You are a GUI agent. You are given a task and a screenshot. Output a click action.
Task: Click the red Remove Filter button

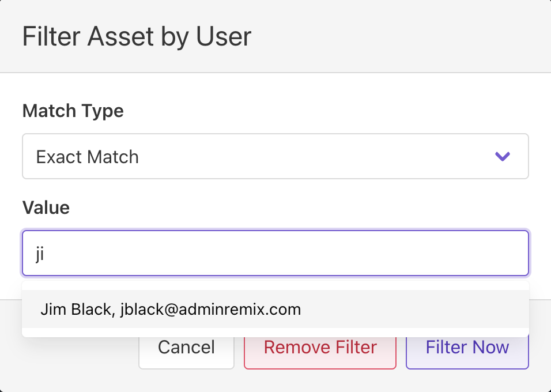(320, 348)
